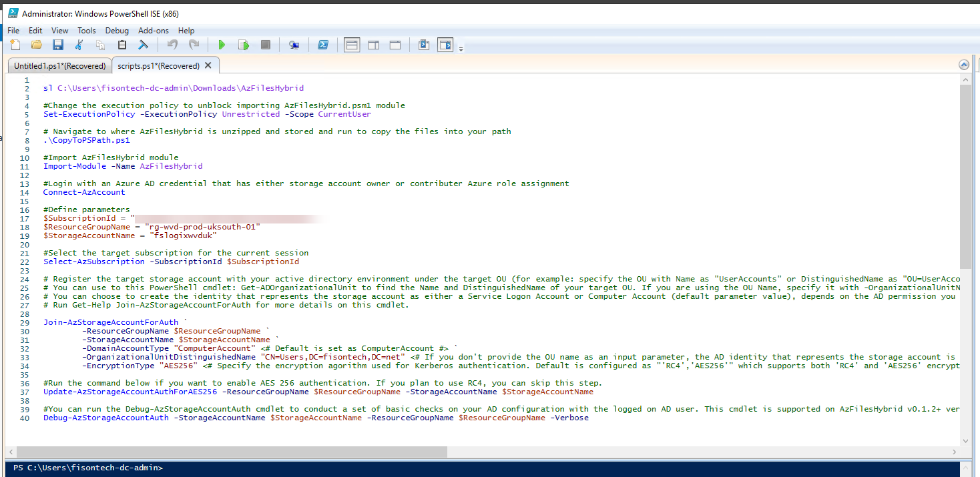The width and height of the screenshot is (980, 477).
Task: Collapse the script pane using the round arrow
Action: (x=963, y=65)
